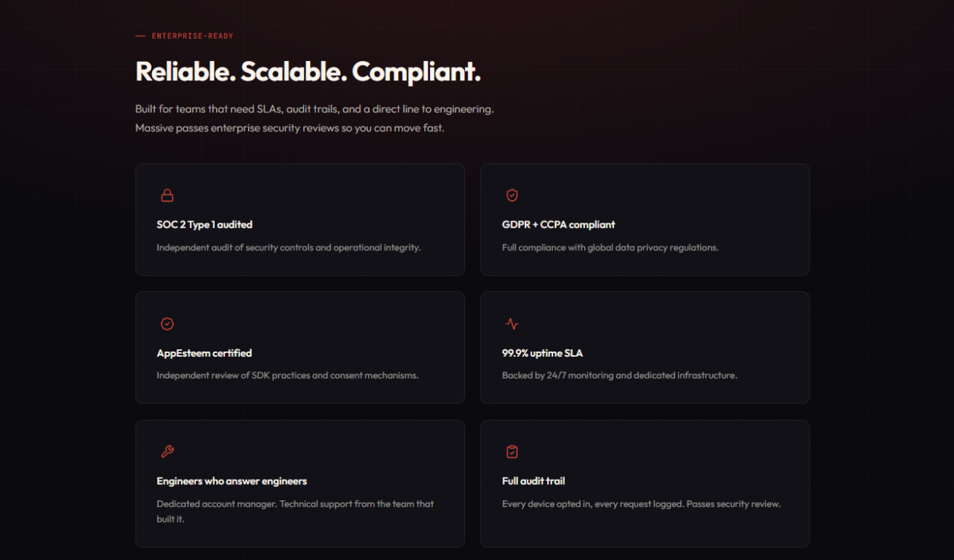Select the 99.9% uptime SLA title
Image resolution: width=954 pixels, height=560 pixels.
(x=543, y=353)
